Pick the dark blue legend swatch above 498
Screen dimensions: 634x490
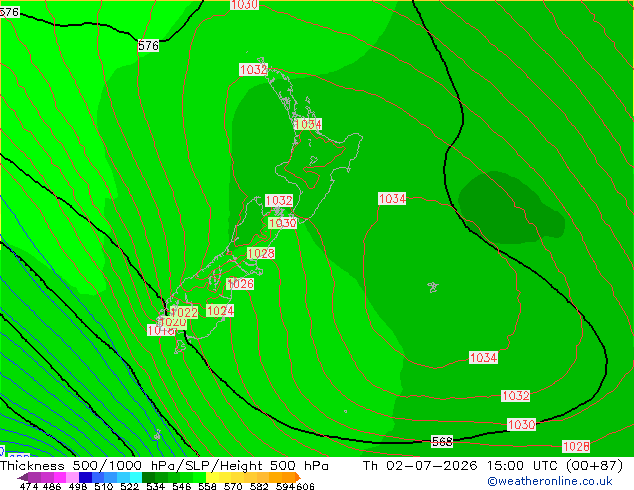85,477
